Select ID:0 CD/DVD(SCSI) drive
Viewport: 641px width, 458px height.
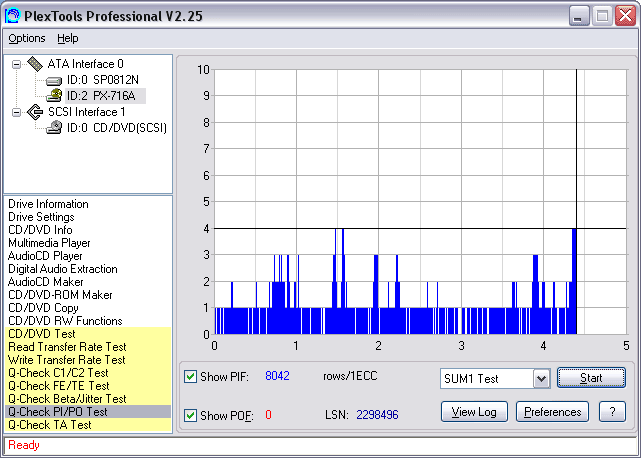pyautogui.click(x=117, y=128)
